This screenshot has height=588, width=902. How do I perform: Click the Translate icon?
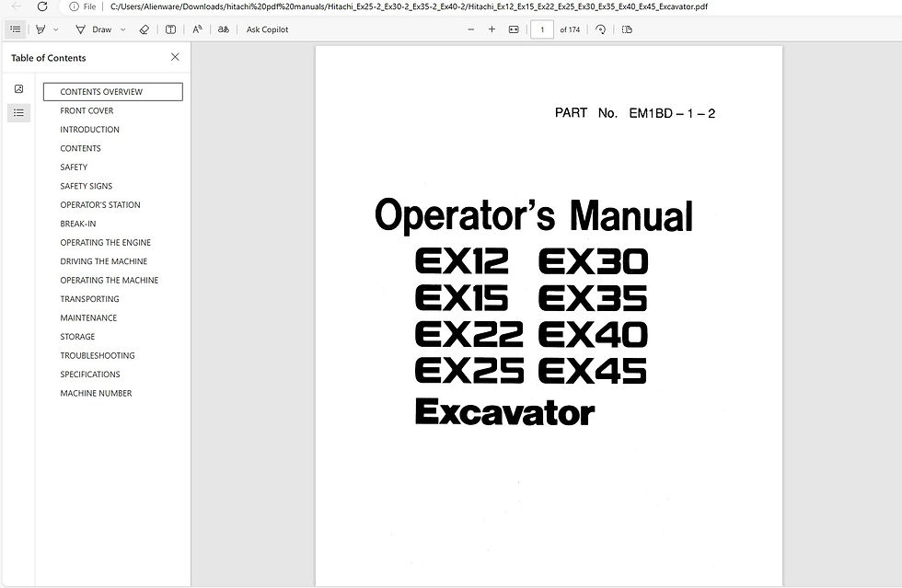(223, 29)
